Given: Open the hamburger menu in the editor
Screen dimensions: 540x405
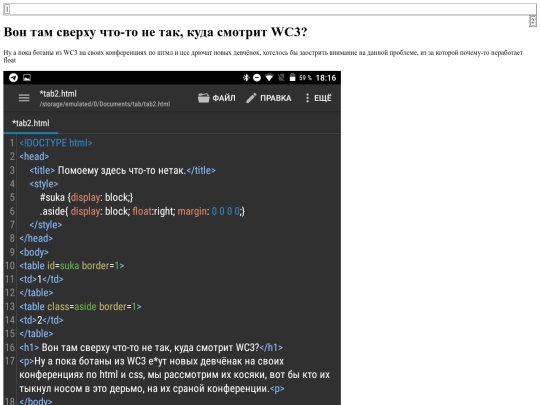Looking at the screenshot, I should point(24,98).
